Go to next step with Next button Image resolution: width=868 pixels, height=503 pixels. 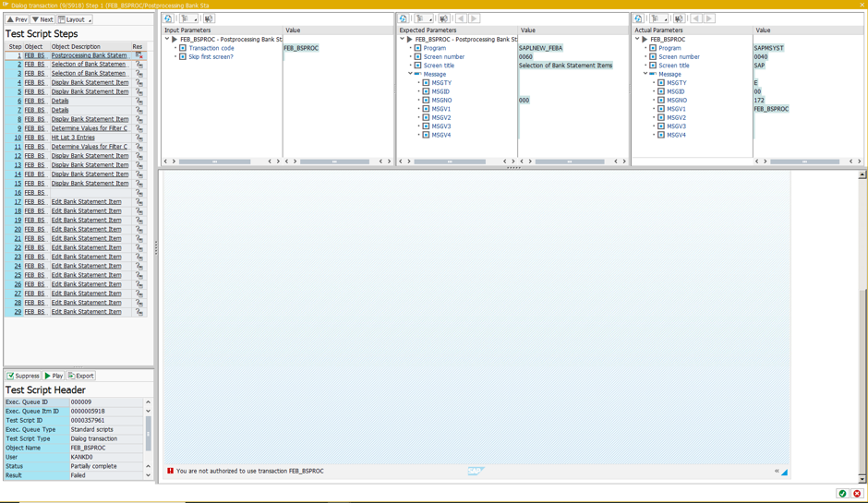coord(42,19)
